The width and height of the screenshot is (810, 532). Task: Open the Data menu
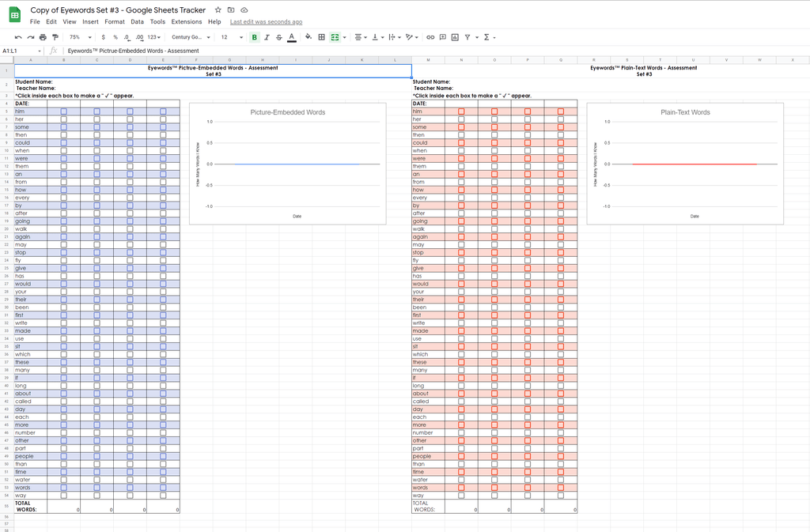(137, 21)
